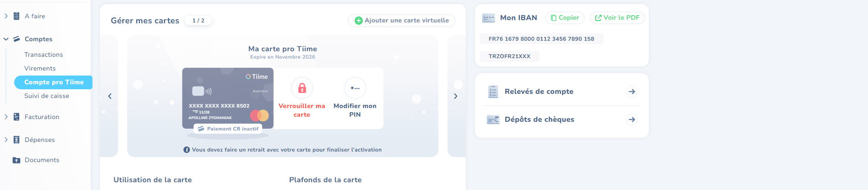Expand the Facturation section
Screen dimensions: 868x190
[x=6, y=117]
